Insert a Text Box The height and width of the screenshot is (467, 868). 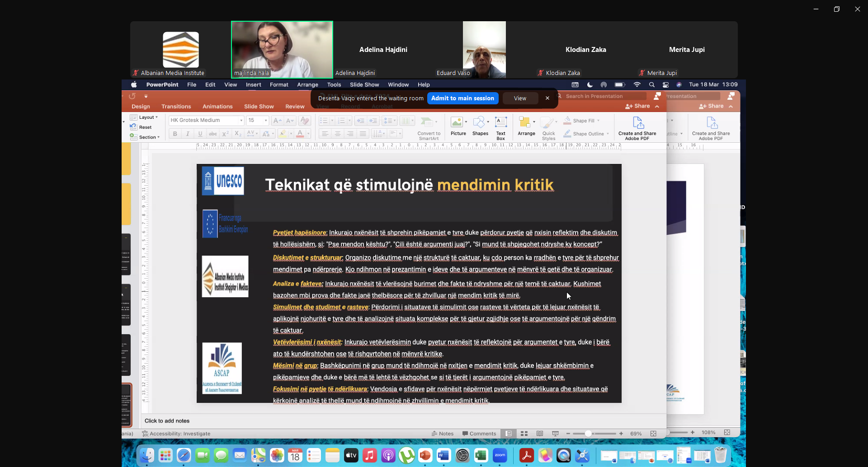click(x=501, y=128)
